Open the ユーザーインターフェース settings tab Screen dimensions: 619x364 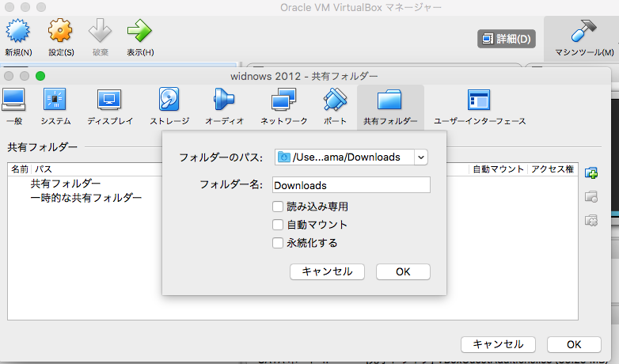tap(479, 107)
